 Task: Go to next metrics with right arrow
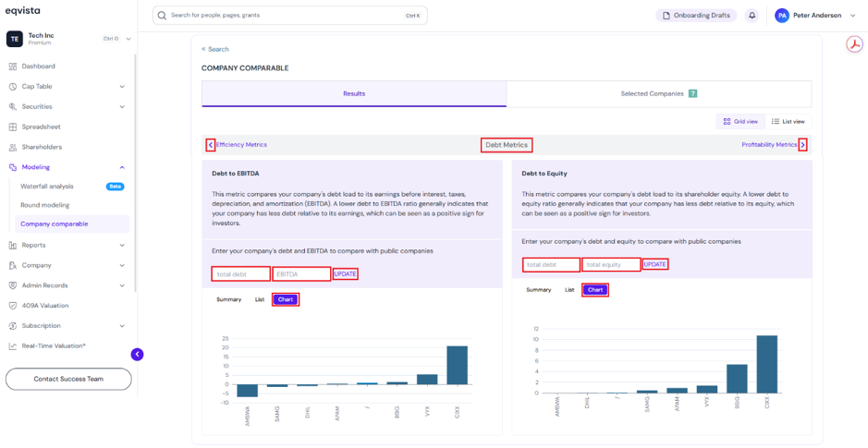pyautogui.click(x=802, y=145)
